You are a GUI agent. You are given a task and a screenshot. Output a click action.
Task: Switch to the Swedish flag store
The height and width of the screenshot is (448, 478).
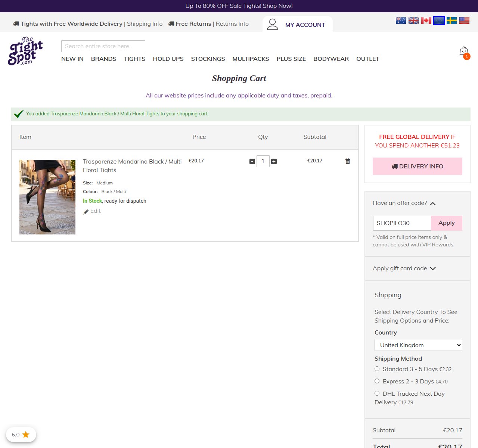point(451,21)
